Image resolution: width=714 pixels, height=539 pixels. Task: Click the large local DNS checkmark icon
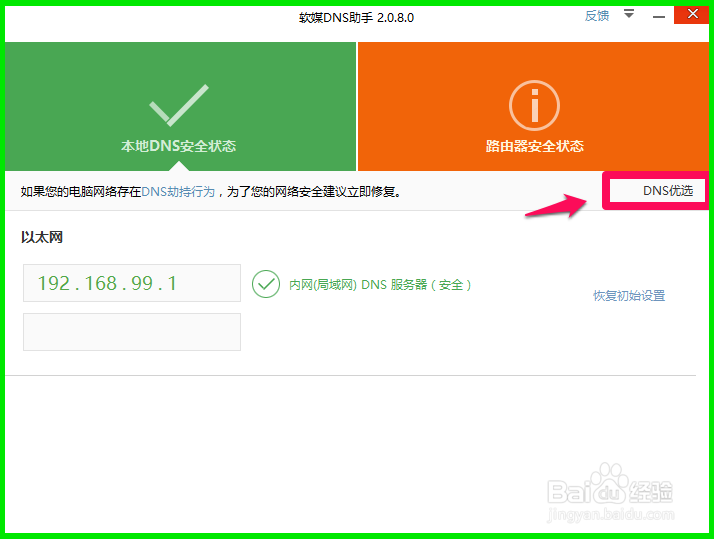coord(179,105)
